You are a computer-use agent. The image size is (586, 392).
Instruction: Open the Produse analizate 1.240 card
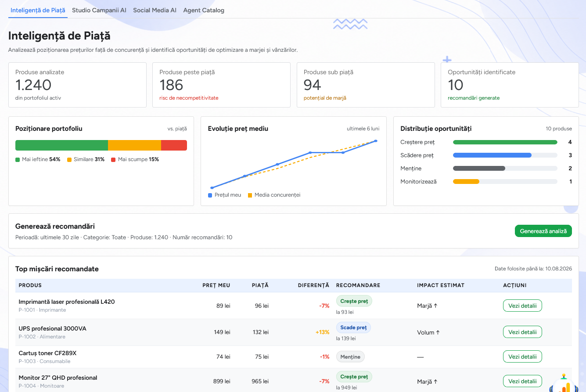77,85
